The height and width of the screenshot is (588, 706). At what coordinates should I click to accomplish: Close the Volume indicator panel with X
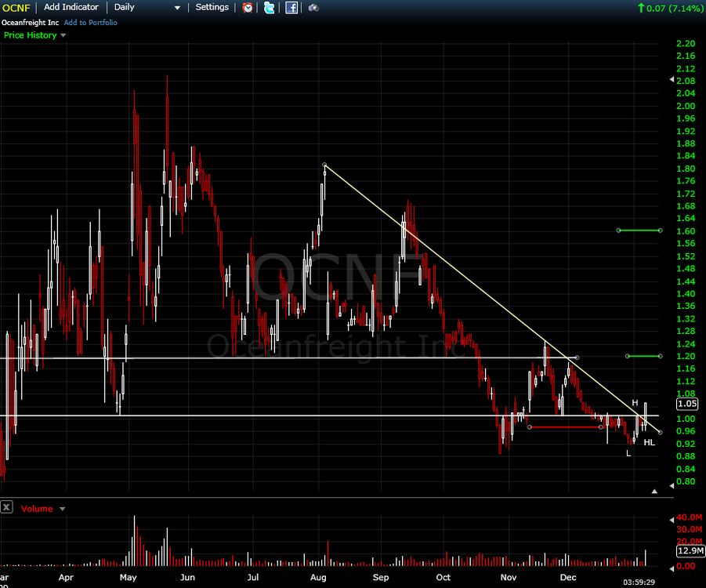[x=6, y=508]
